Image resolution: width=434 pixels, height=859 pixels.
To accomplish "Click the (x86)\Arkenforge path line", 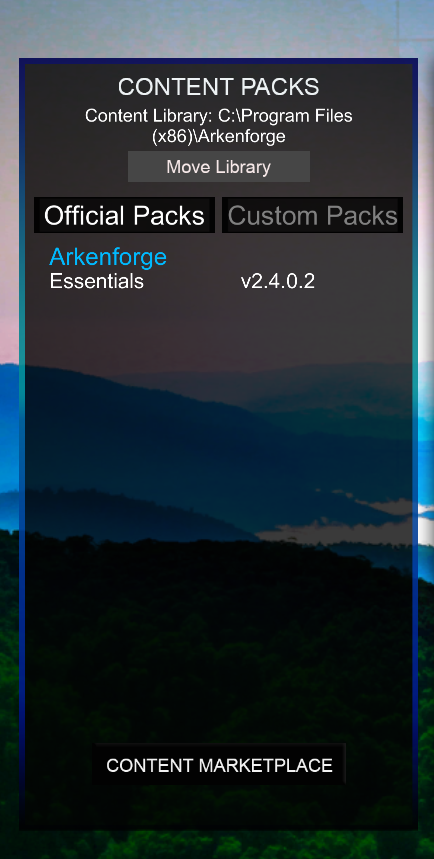I will 219,136.
